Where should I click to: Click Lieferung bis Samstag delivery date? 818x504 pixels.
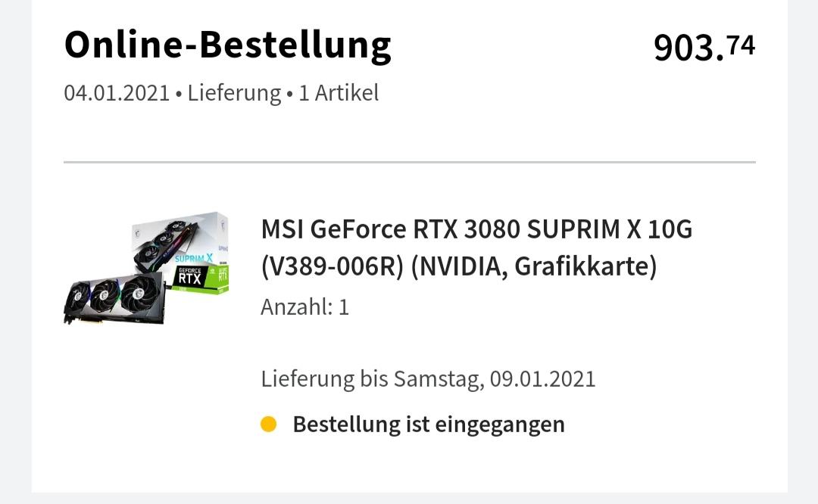click(x=428, y=379)
